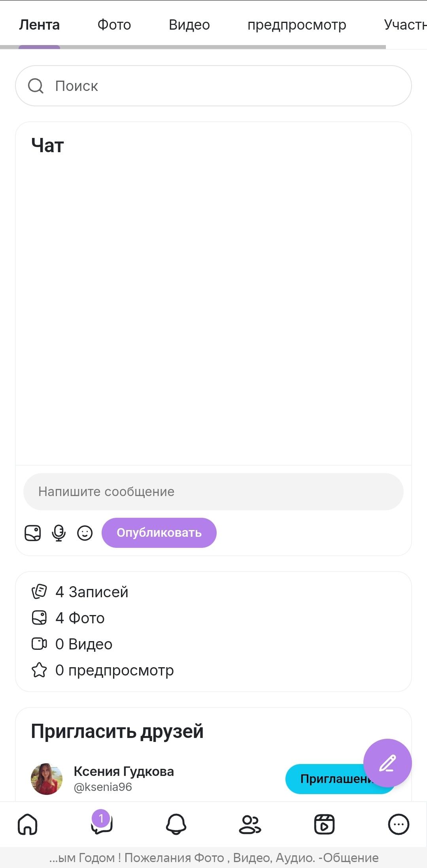Open the 4 Фото stats link

pyautogui.click(x=80, y=618)
